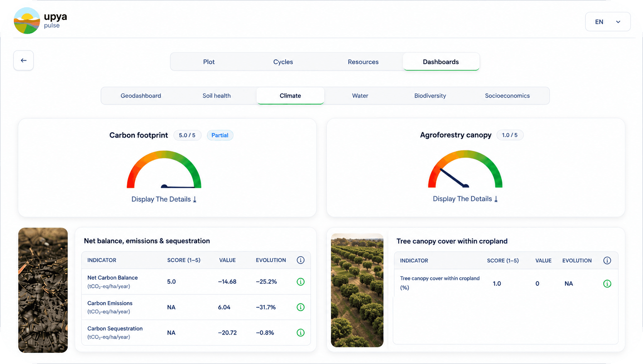Open the Water sub-tab

tap(360, 96)
